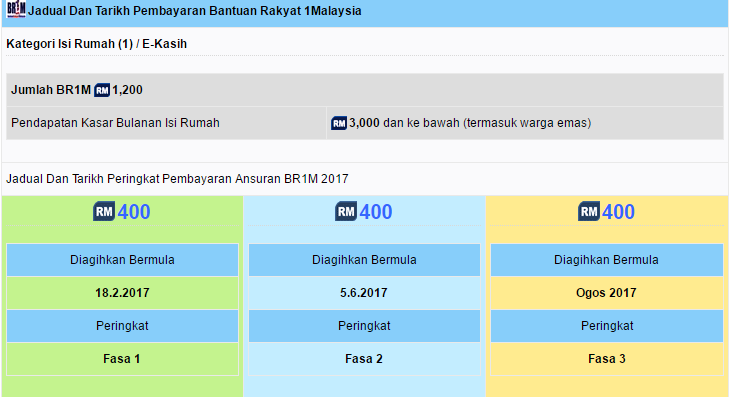Click the 'Fasa 3' cell
Viewport: 734px width, 397px height.
607,359
